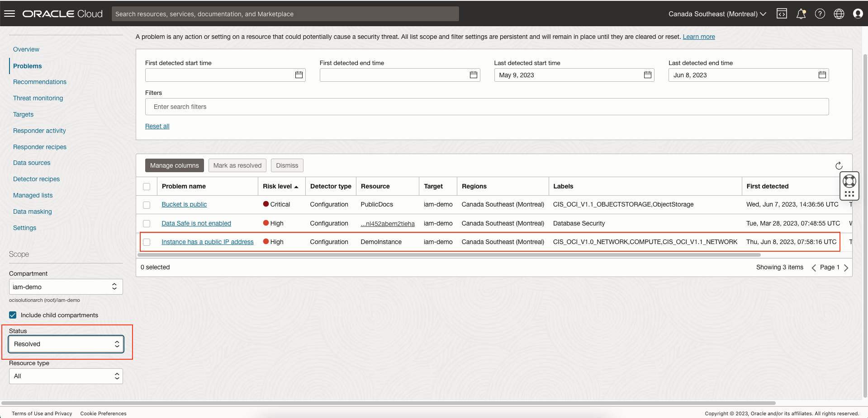
Task: Click the DemoInstance resource cell
Action: coord(381,242)
